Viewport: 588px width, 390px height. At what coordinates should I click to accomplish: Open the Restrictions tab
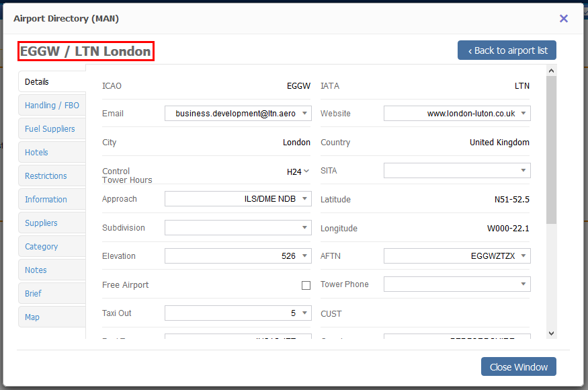(52, 176)
